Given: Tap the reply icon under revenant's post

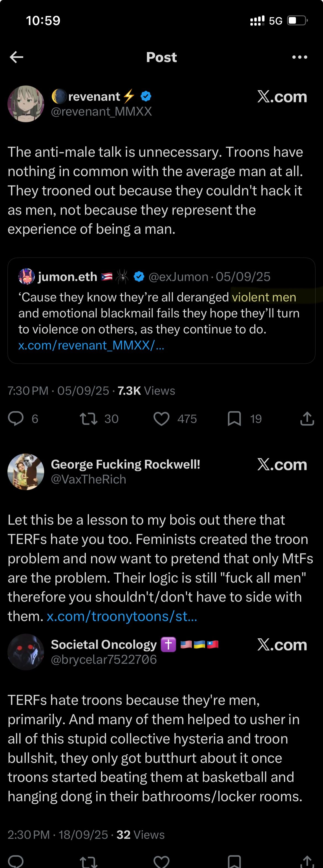Looking at the screenshot, I should tap(16, 419).
